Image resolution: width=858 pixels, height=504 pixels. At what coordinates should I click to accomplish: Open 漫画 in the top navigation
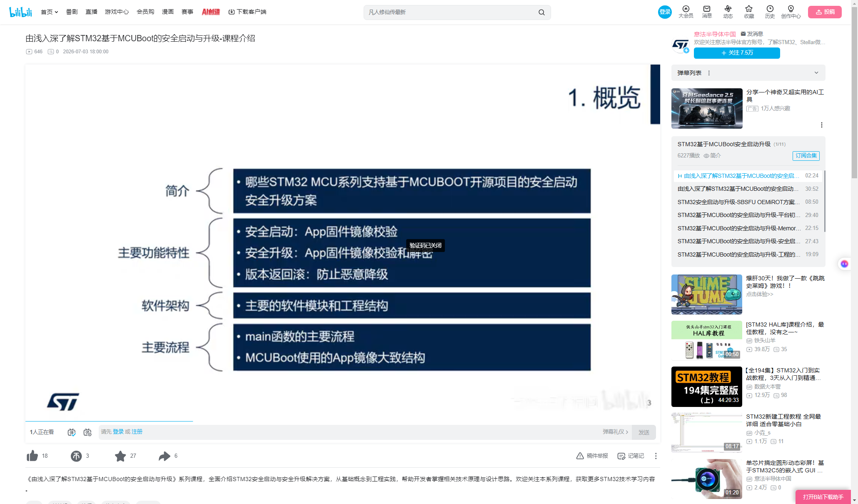pyautogui.click(x=168, y=12)
